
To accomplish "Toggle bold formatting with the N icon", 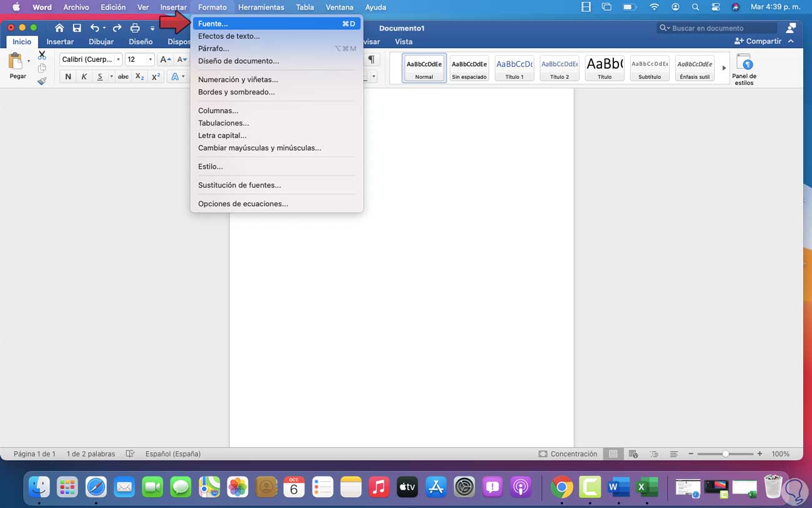I will click(68, 76).
